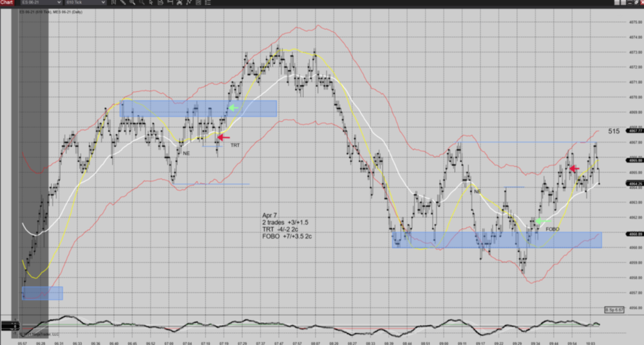Click the binoculars icon in the toolbar
This screenshot has width=644, height=345.
(x=176, y=3)
